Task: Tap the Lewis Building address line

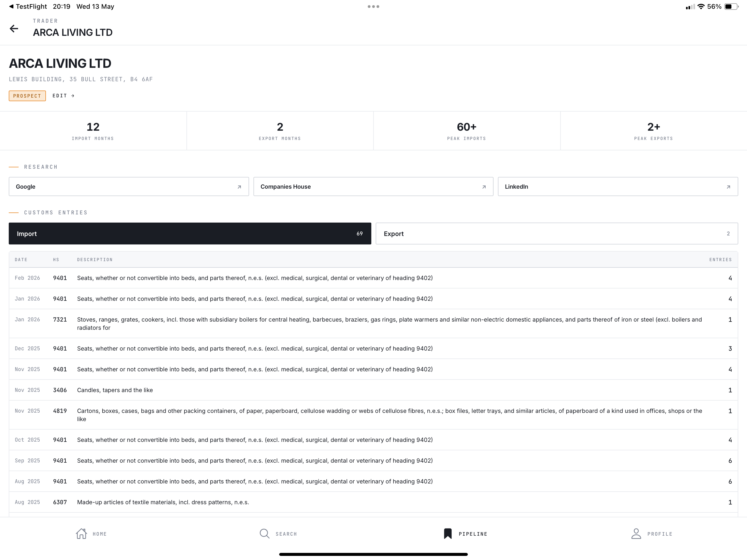Action: click(x=81, y=79)
